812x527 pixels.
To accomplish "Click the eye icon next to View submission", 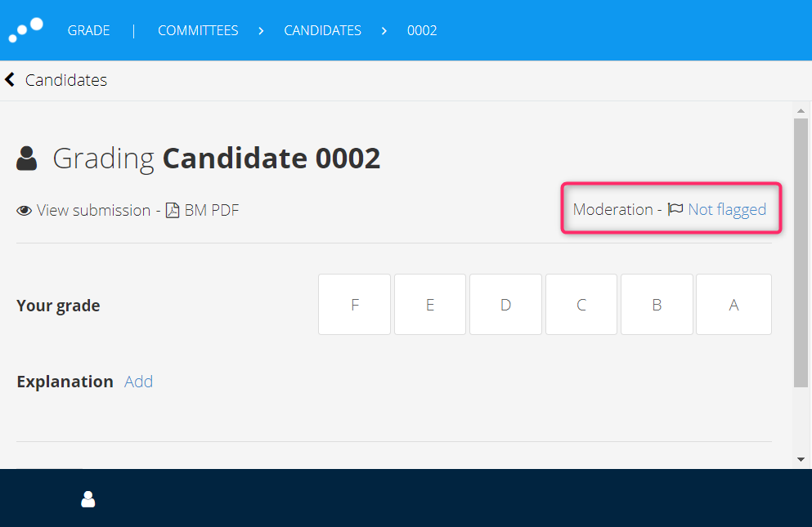I will [24, 211].
